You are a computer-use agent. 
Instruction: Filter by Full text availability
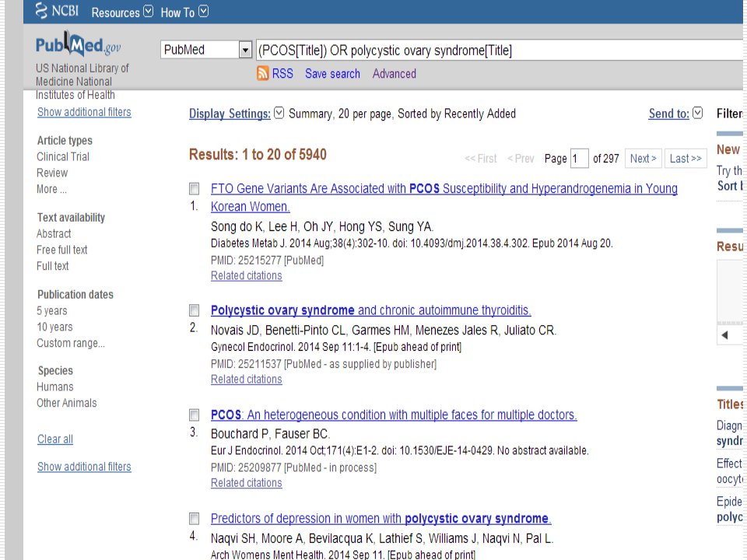tap(53, 266)
